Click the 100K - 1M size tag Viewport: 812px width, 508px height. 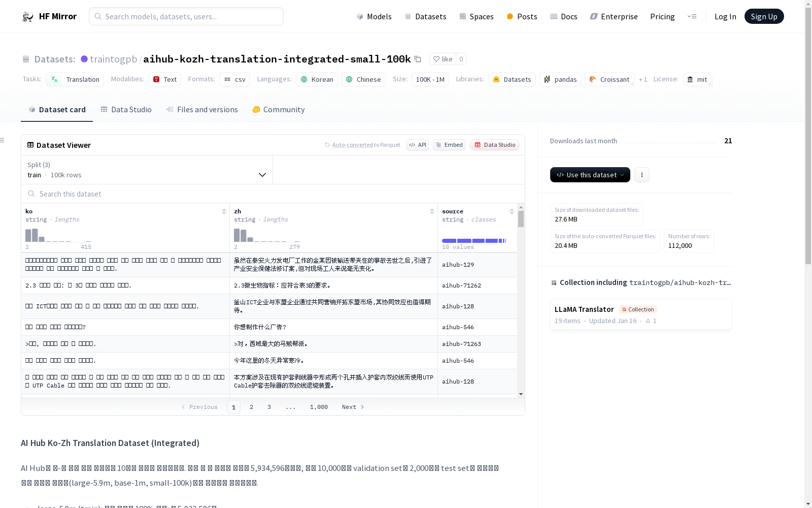pos(430,79)
